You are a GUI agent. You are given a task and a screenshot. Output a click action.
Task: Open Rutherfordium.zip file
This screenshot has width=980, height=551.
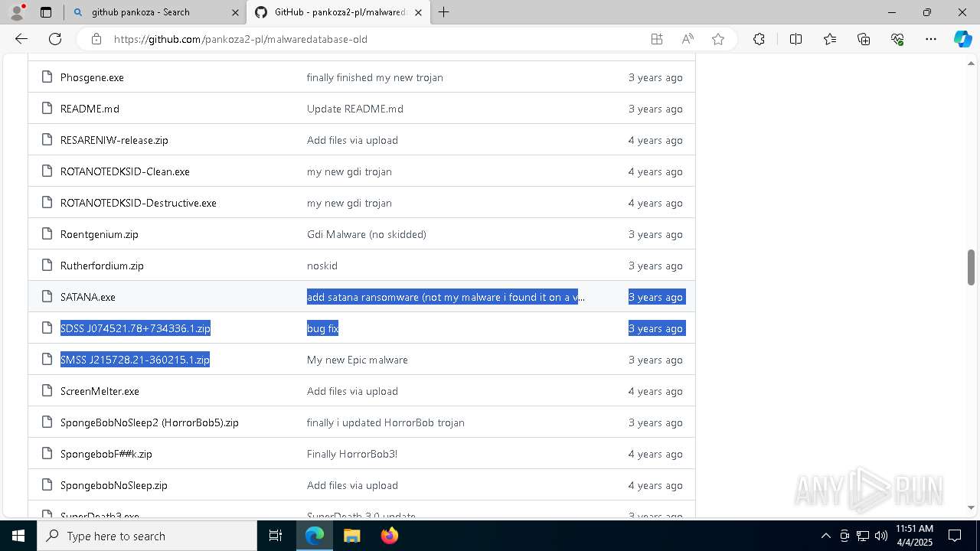102,266
